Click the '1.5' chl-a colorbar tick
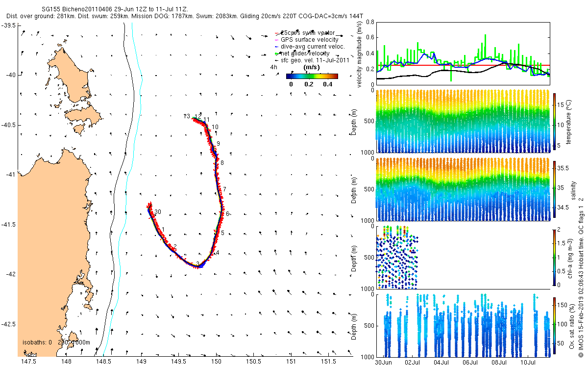 pos(562,243)
